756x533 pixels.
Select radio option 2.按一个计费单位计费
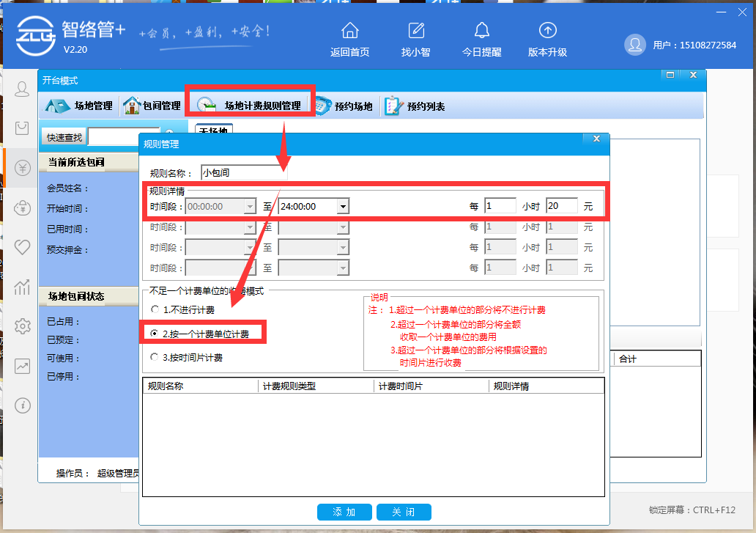(x=154, y=334)
